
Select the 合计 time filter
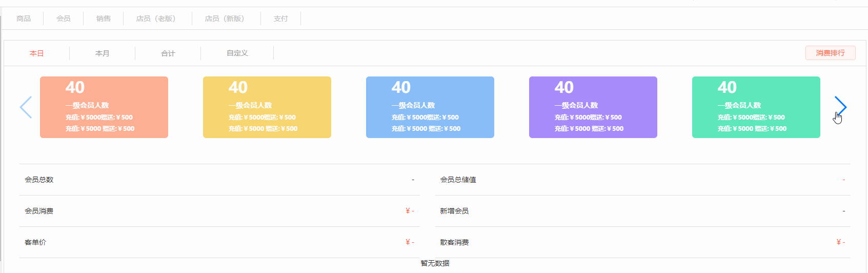[168, 53]
